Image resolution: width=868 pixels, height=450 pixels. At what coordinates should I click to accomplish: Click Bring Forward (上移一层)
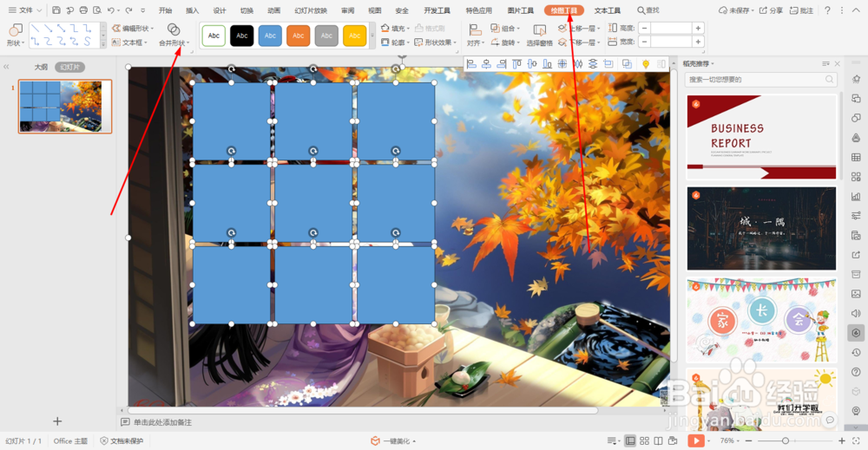click(579, 29)
